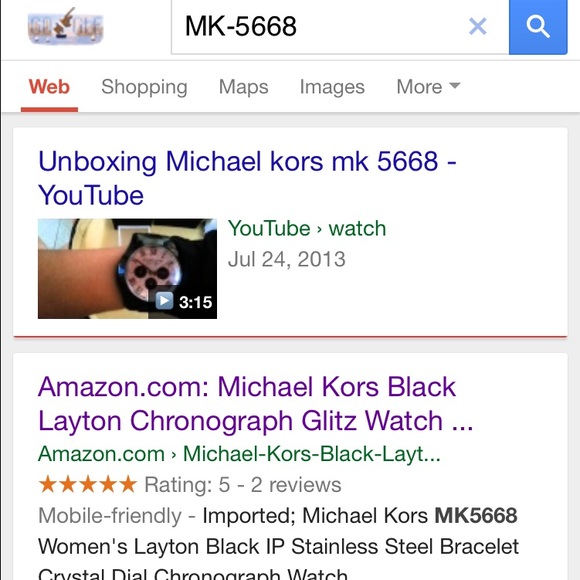The width and height of the screenshot is (580, 580).
Task: Select the Web tab
Action: 49,87
